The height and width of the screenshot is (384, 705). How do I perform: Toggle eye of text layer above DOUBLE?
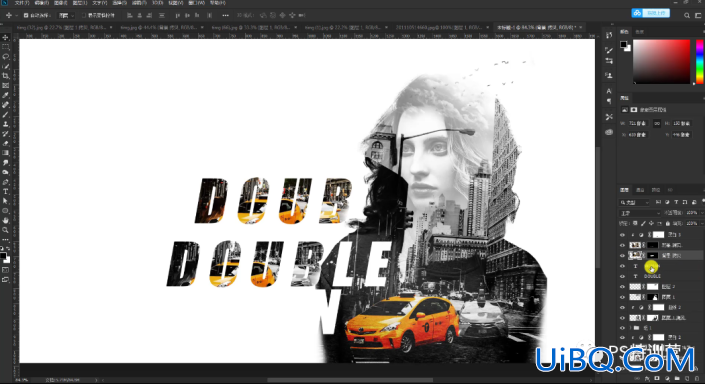pos(622,266)
